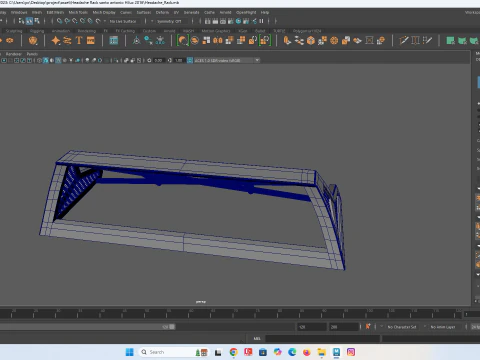Click the MEL command line field

[322, 339]
